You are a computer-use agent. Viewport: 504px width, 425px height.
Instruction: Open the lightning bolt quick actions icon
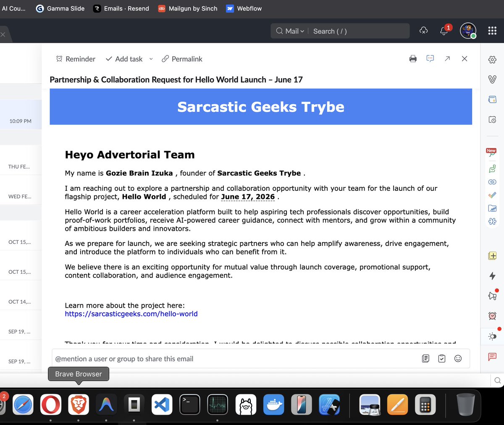pos(492,276)
